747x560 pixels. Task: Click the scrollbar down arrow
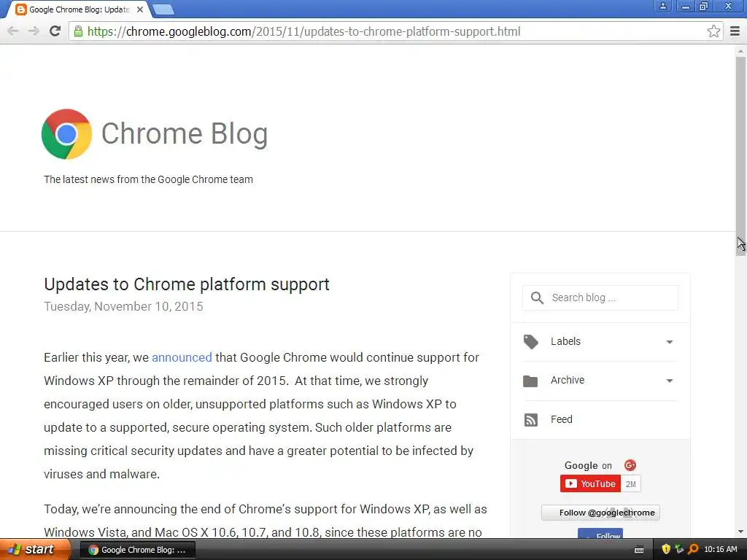(740, 532)
